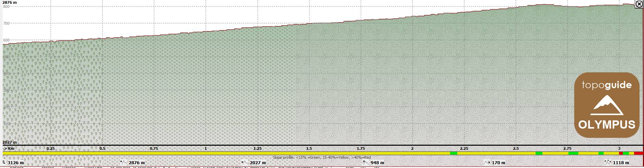
Task: Click the 2876 m top altitude label
Action: click(10, 2)
